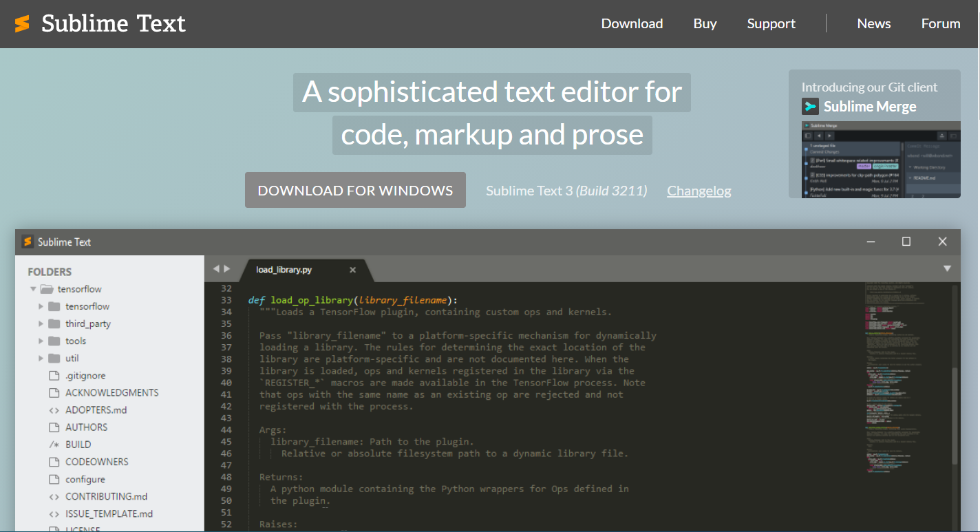Screen dimensions: 980x532
Task: Go to the Support page
Action: click(771, 23)
